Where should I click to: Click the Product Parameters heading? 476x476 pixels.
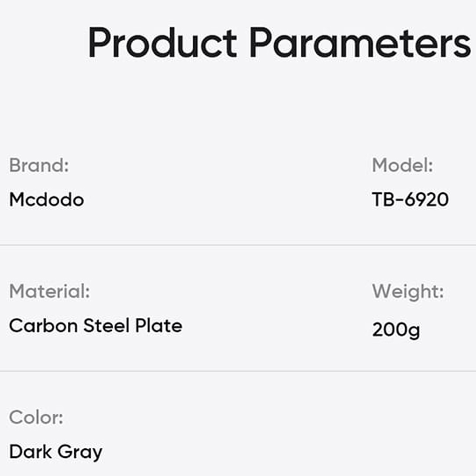[x=279, y=43]
